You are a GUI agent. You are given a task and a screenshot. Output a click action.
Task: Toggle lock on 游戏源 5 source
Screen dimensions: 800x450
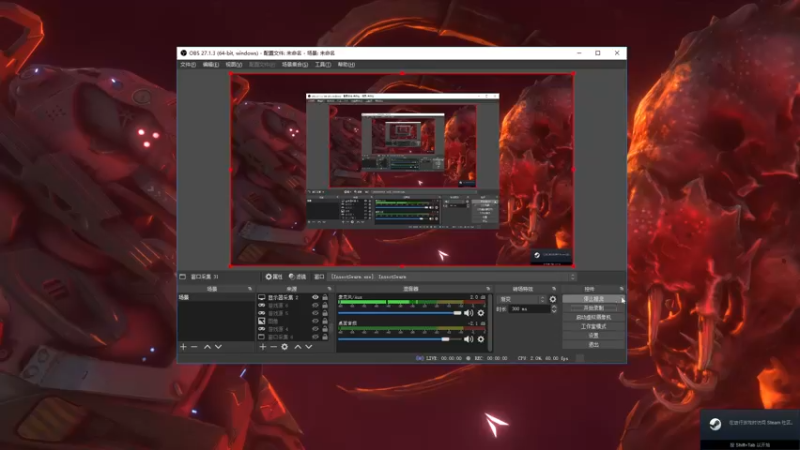[325, 313]
